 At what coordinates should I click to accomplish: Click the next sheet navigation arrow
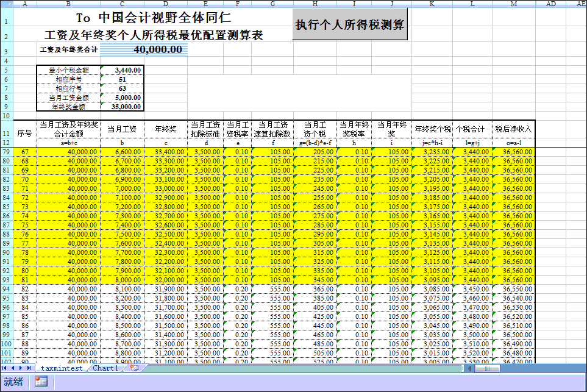(x=21, y=368)
